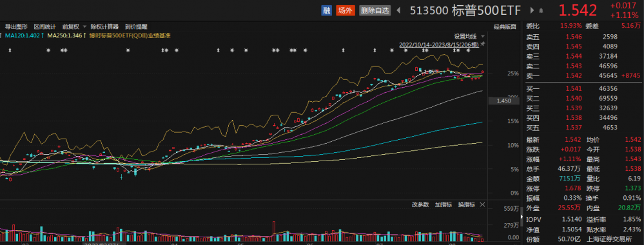Click the 委比 value 15.93%
Screen dimensions: 644x245
[571, 26]
